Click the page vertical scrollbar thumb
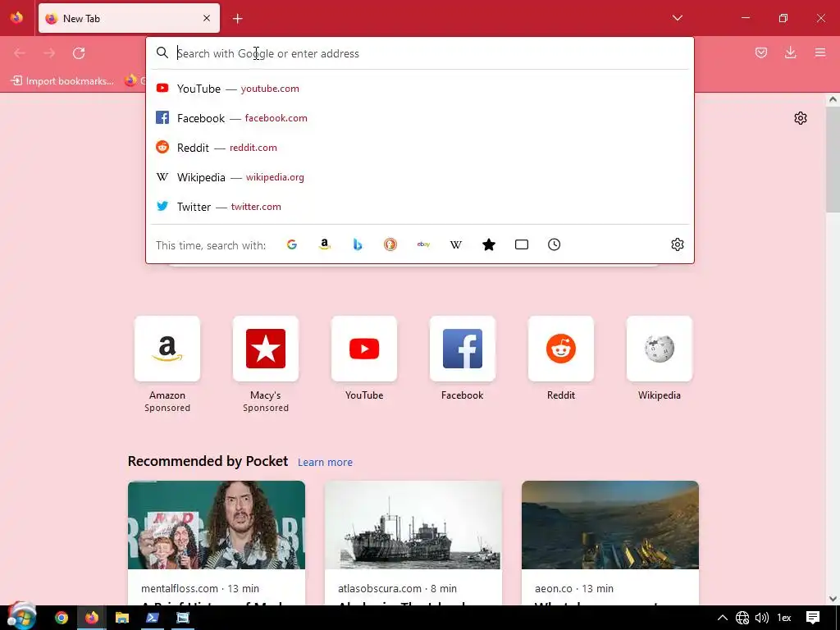840x630 pixels. point(833,159)
